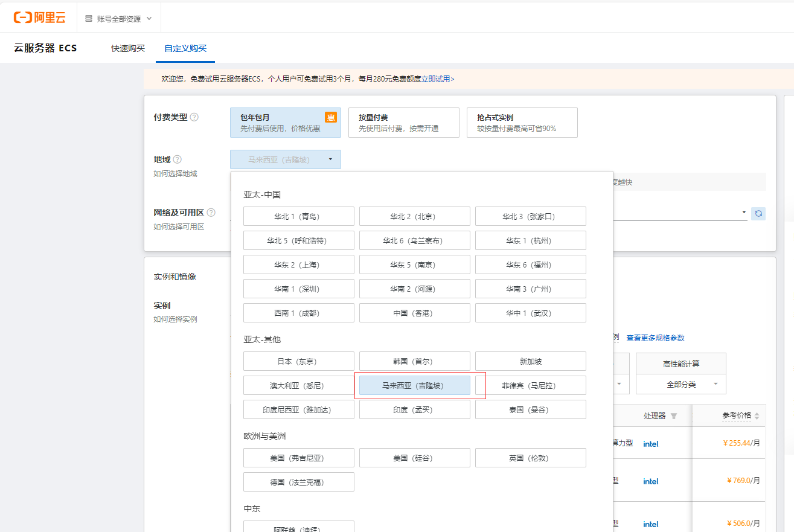Click the resource list icon beside 账号全部资源

point(89,19)
